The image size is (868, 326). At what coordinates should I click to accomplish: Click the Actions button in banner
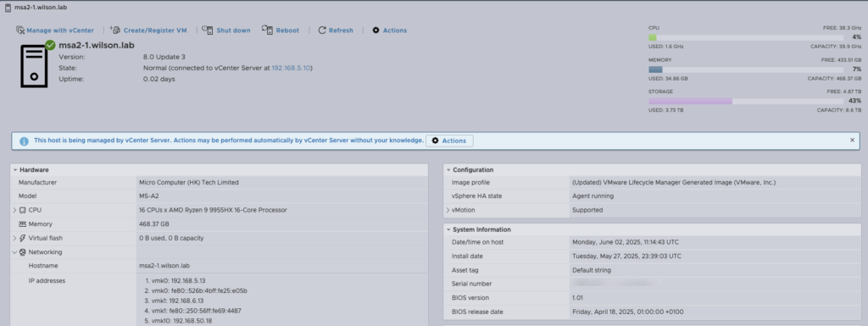[449, 141]
